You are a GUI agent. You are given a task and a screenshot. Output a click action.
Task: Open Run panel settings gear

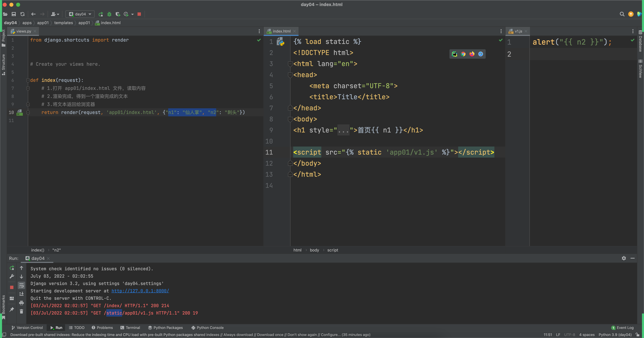pyautogui.click(x=624, y=258)
